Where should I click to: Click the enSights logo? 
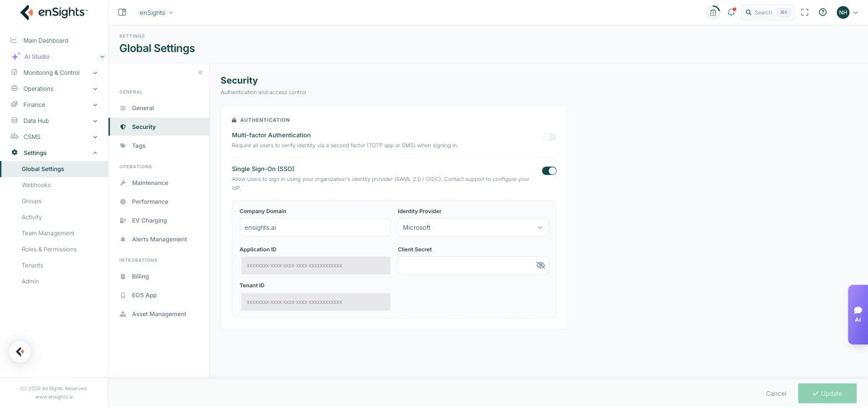(x=54, y=12)
